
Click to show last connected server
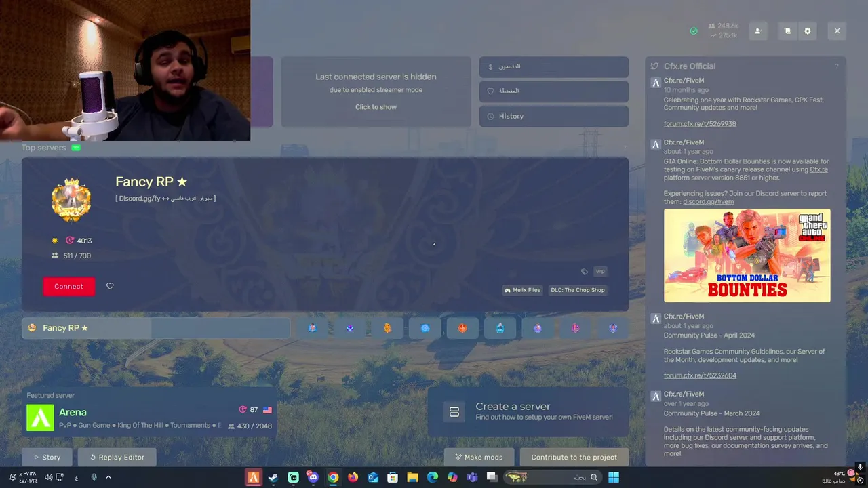point(376,107)
